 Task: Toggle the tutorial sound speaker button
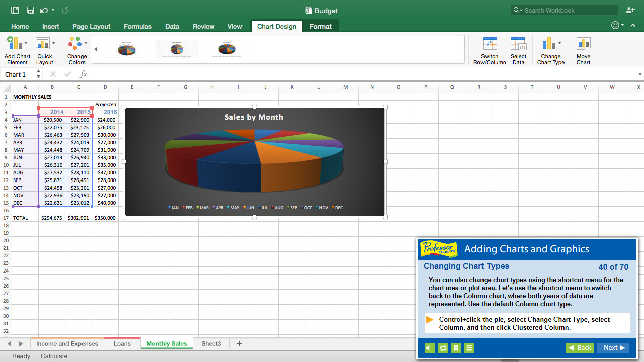tap(430, 348)
